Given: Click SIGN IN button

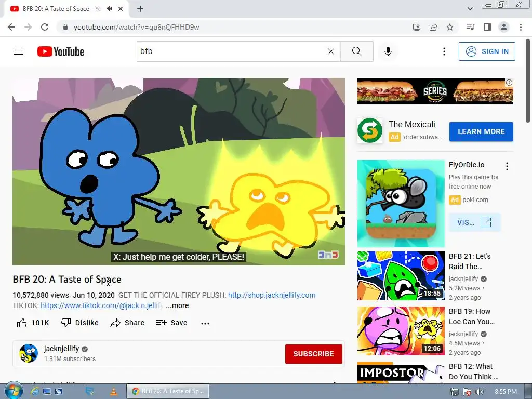Looking at the screenshot, I should tap(487, 51).
